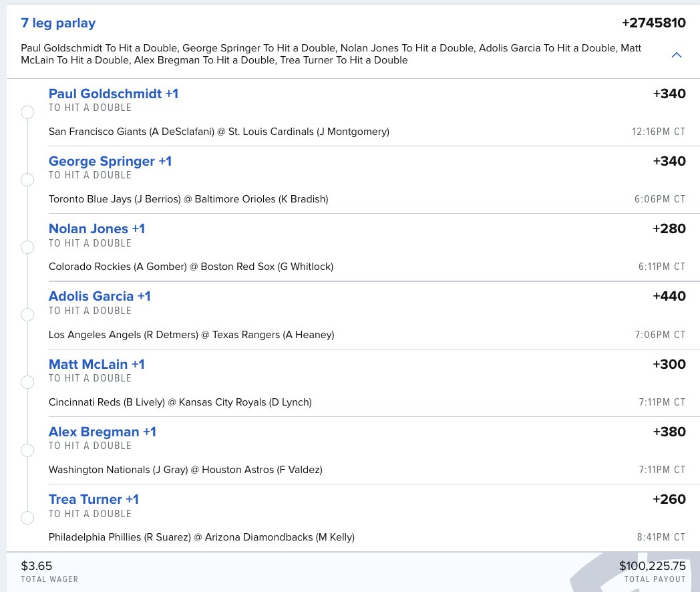Open Trea Turner +1 selection
Screen dimensions: 700x592
(94, 499)
